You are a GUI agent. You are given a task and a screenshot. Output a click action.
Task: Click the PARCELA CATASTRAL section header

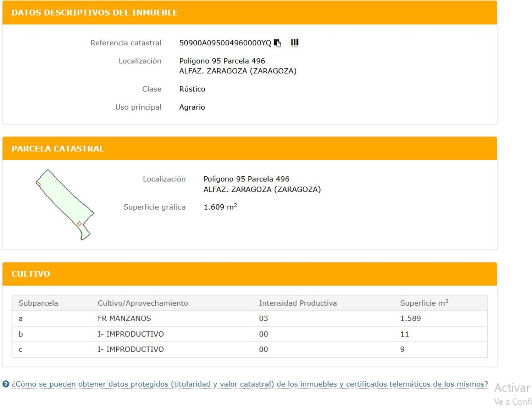58,149
